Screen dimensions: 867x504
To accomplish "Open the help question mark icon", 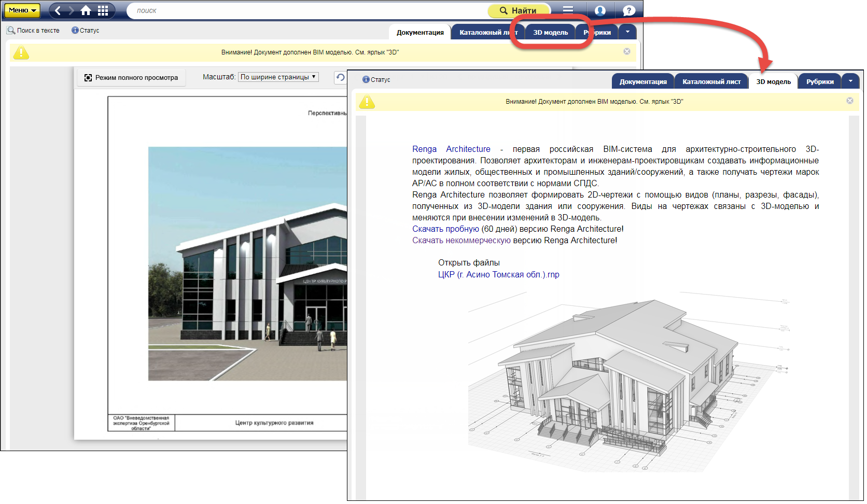I will [628, 10].
